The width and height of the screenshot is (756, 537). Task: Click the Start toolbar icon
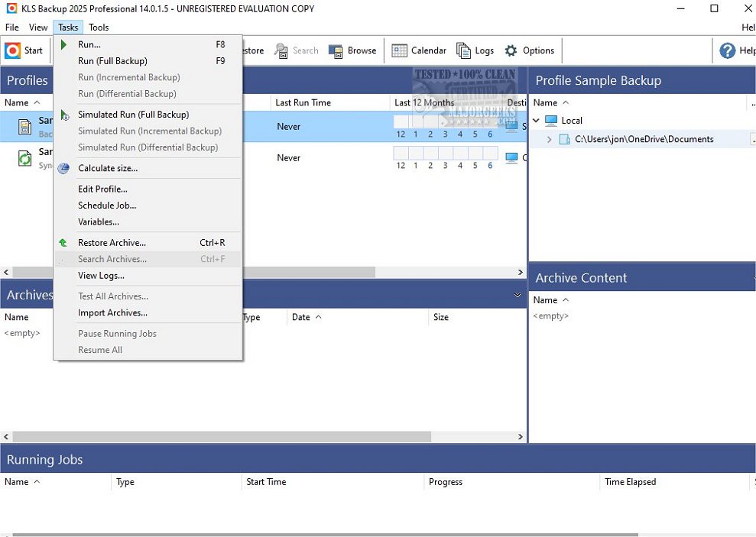tap(13, 50)
